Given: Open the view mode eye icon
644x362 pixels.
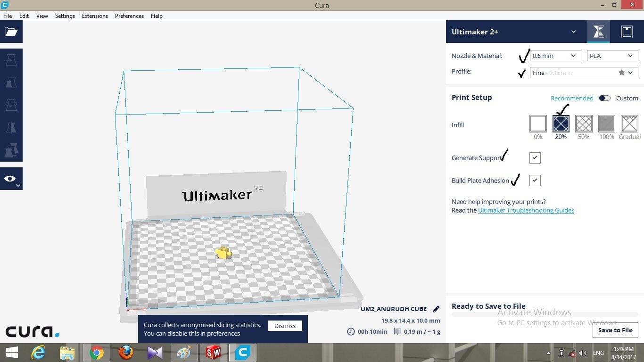Looking at the screenshot, I should click(x=9, y=179).
